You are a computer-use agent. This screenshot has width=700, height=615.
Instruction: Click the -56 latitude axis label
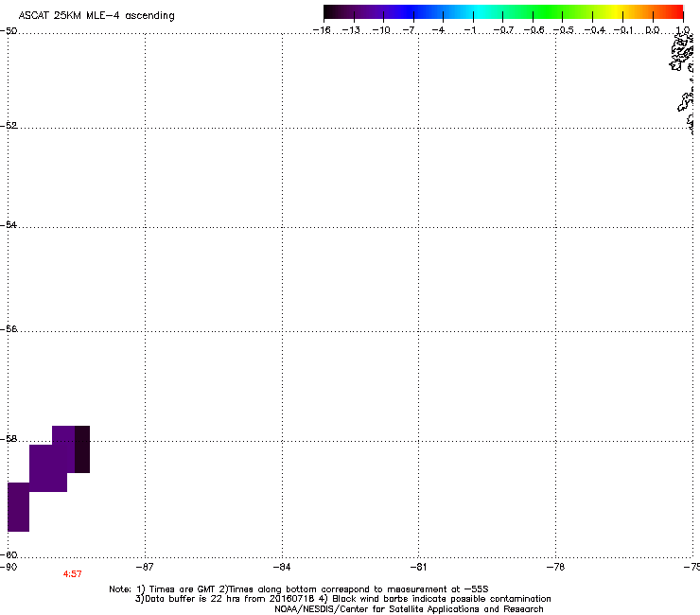[x=9, y=328]
